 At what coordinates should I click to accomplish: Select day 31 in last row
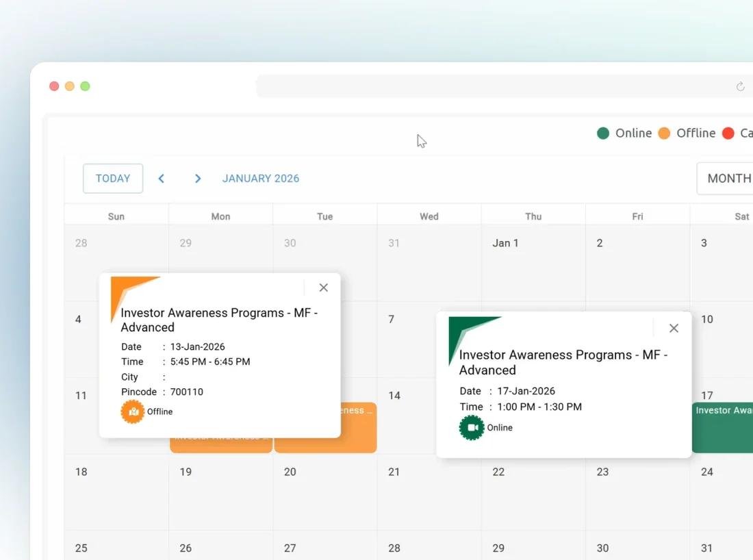pyautogui.click(x=722, y=546)
